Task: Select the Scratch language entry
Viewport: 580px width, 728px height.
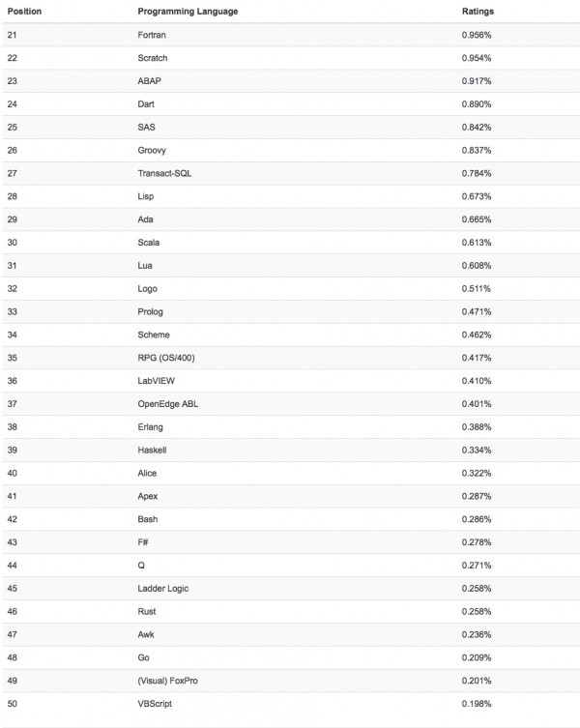Action: [153, 58]
